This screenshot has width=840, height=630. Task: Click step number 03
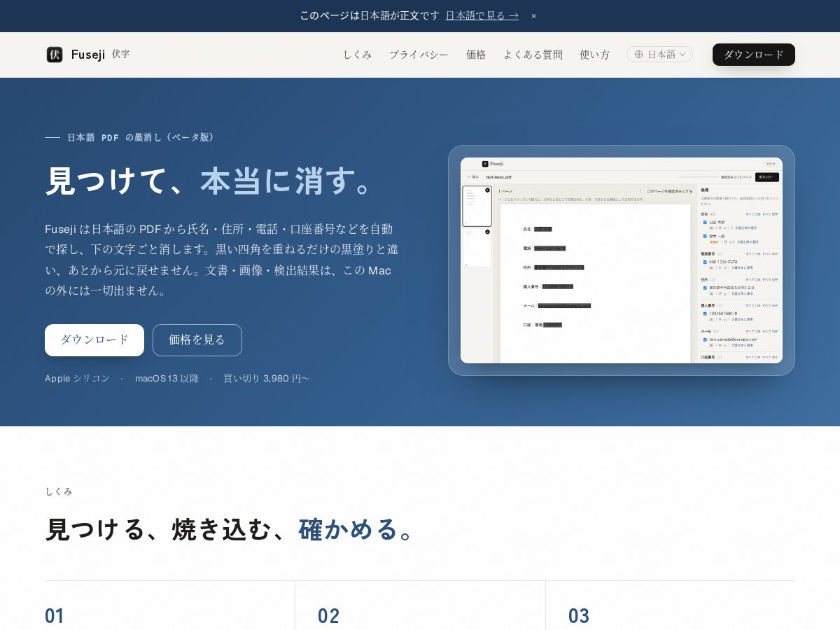tap(579, 616)
